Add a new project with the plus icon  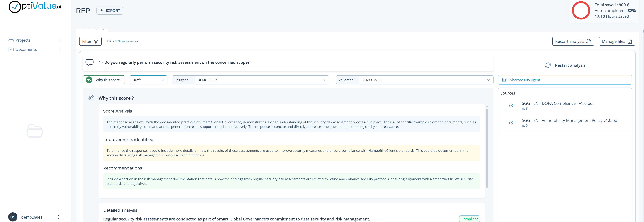click(x=60, y=40)
